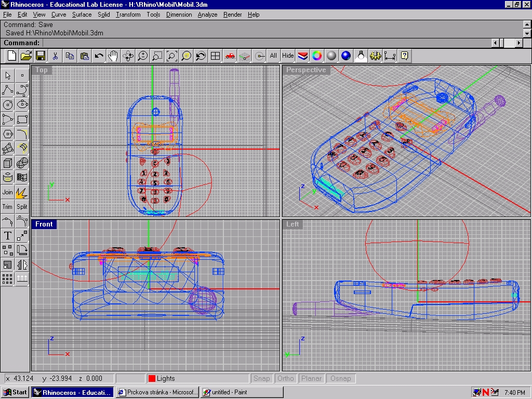The image size is (532, 399).
Task: Render the scene with the blue sphere icon
Action: (x=346, y=56)
